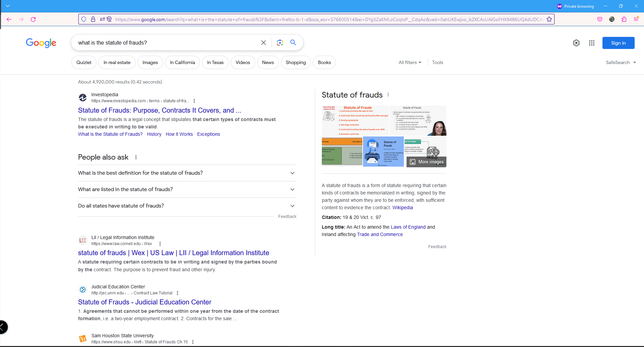Open the SafeSearch dropdown
This screenshot has width=644, height=347.
coord(621,62)
